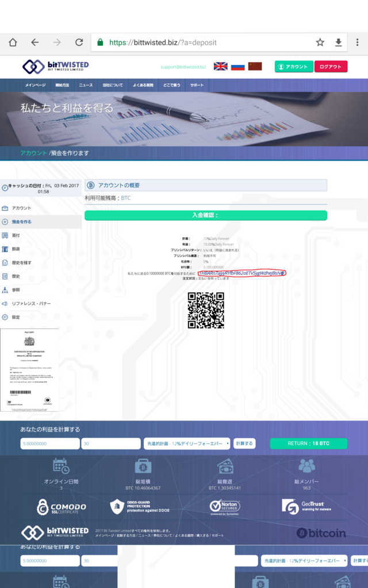Open ニュース in the nav bar
The image size is (368, 588).
(86, 85)
